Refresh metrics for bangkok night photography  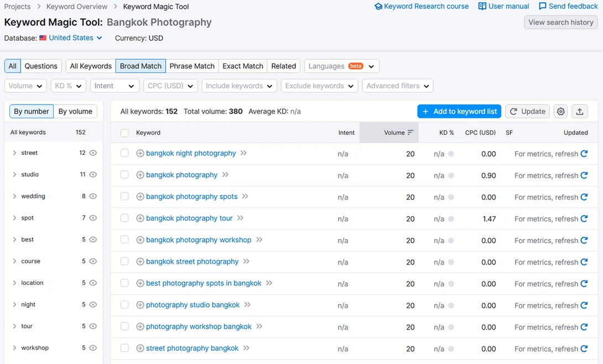[584, 154]
